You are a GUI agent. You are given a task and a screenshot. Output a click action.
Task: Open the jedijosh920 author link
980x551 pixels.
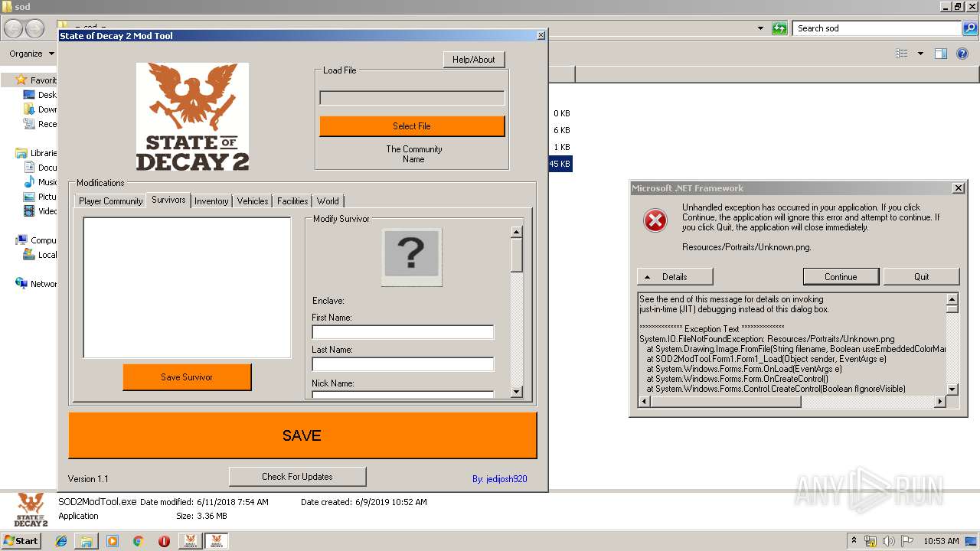499,479
